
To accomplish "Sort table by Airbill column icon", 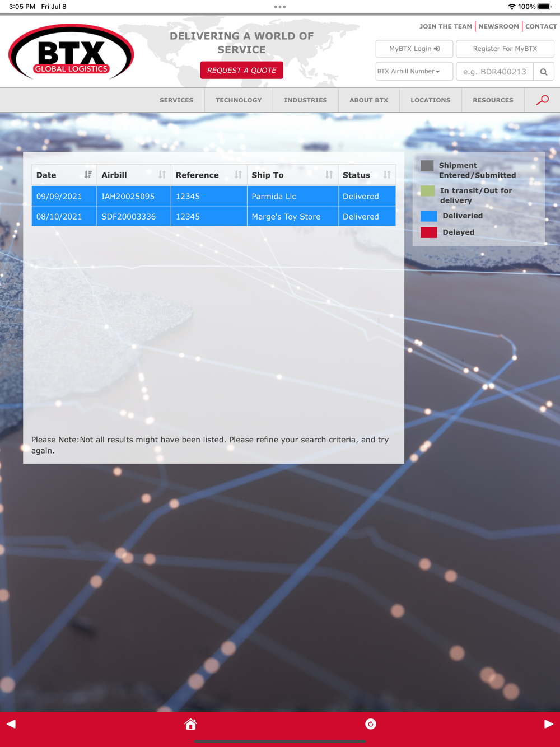I will [162, 175].
